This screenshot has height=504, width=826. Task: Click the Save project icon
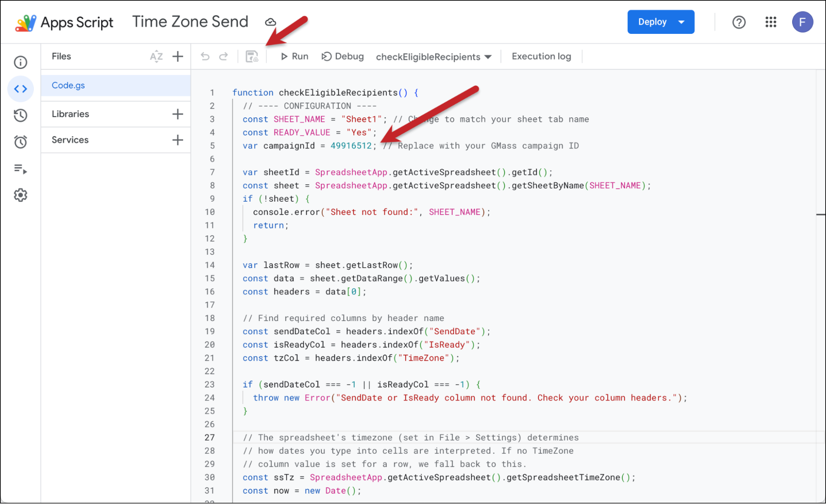tap(252, 57)
